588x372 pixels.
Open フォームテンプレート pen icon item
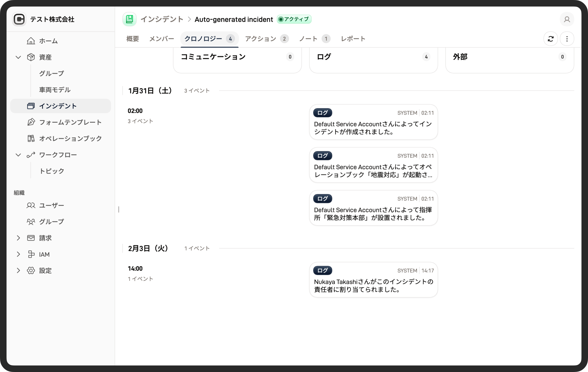[31, 122]
